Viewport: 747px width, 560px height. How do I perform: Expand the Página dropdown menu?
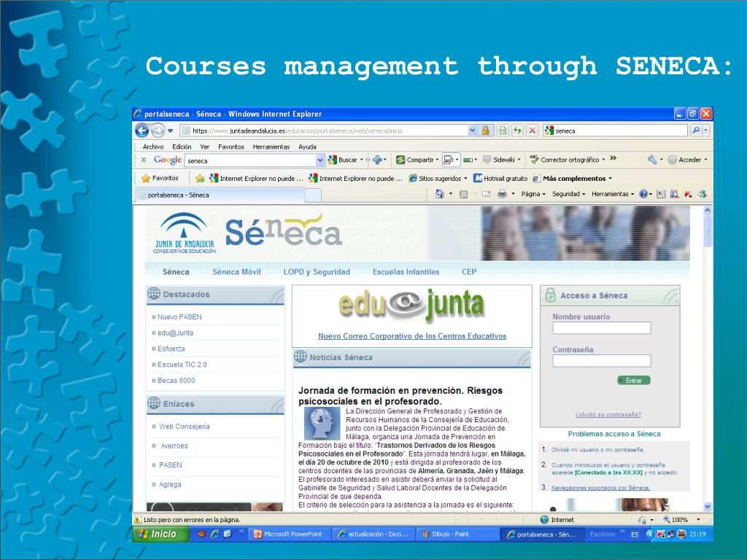coord(533,194)
